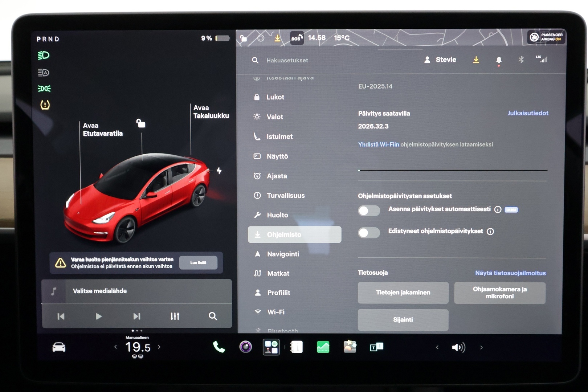
Task: Tap the Sijainti privacy button
Action: [403, 320]
